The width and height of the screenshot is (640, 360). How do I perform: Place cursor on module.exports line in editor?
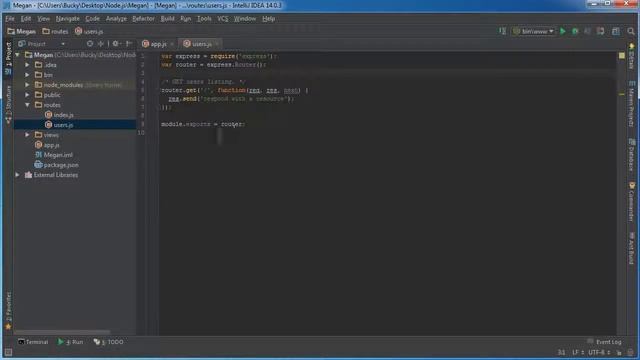203,124
